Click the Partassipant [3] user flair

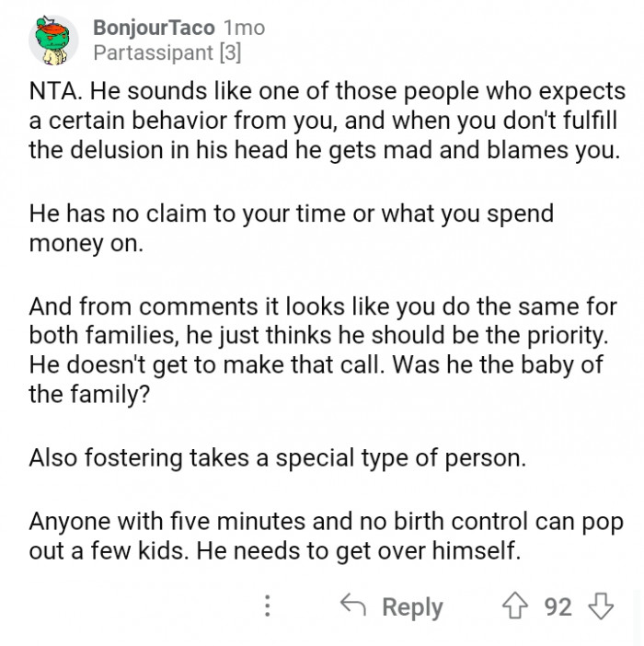[x=167, y=53]
